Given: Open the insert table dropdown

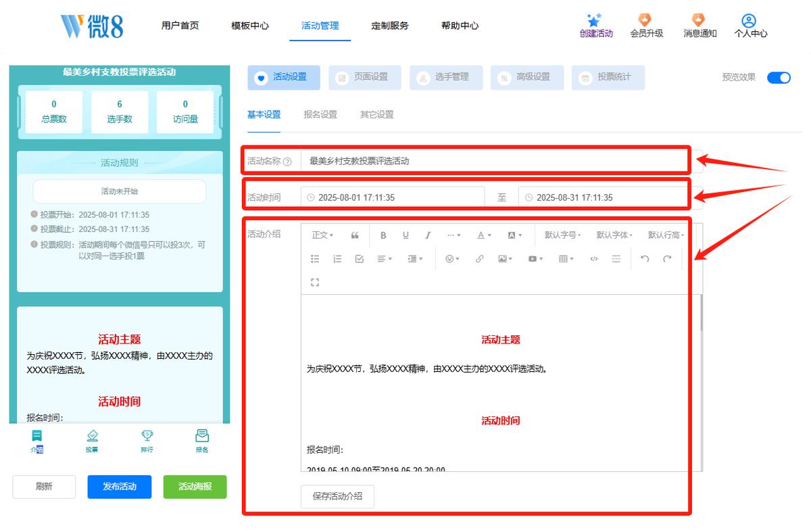Looking at the screenshot, I should click(x=566, y=259).
